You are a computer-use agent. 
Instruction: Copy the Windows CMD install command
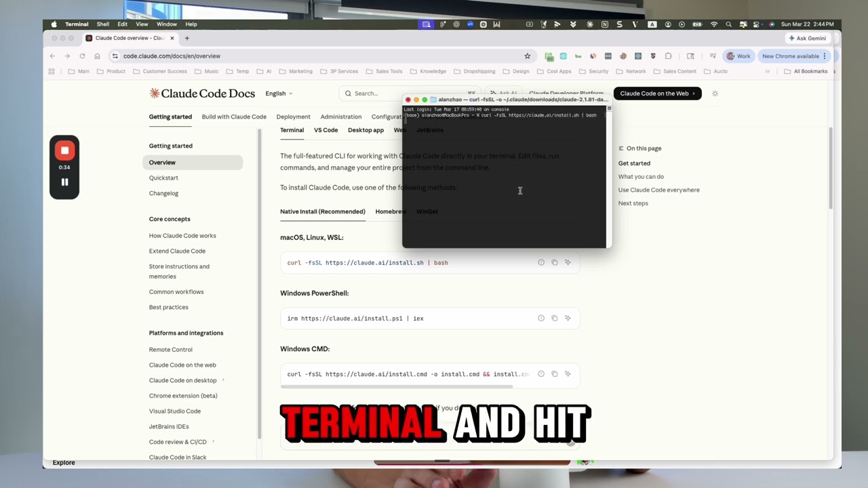point(554,373)
